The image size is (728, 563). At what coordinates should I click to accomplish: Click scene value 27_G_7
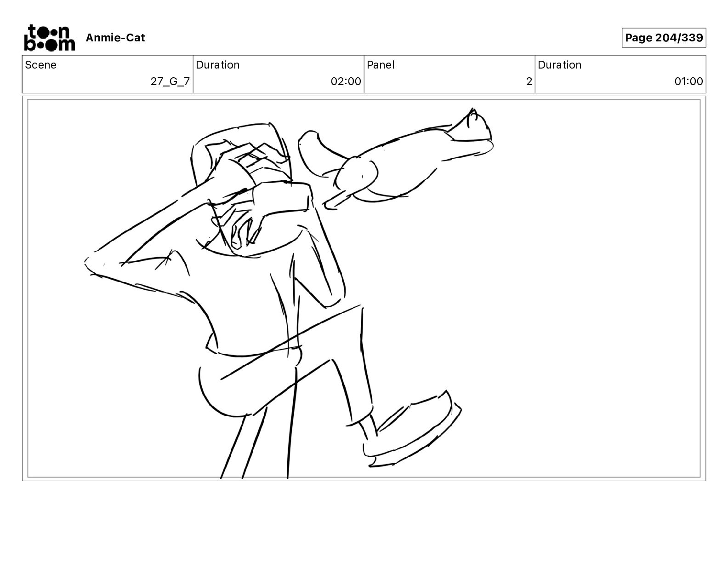tap(170, 81)
